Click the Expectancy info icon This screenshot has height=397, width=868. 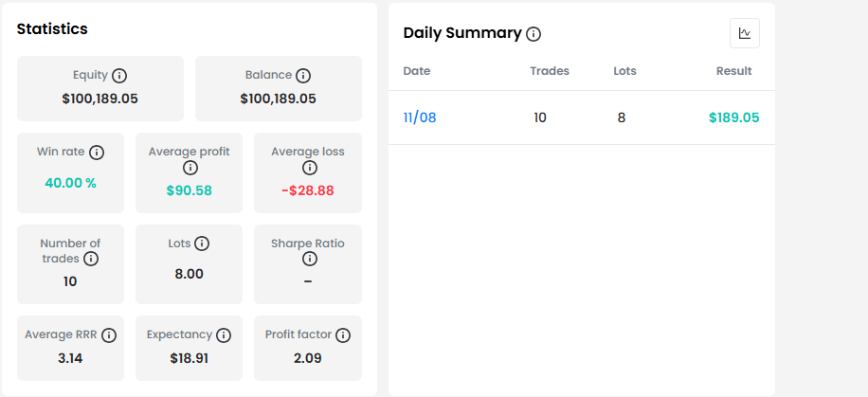coord(223,335)
